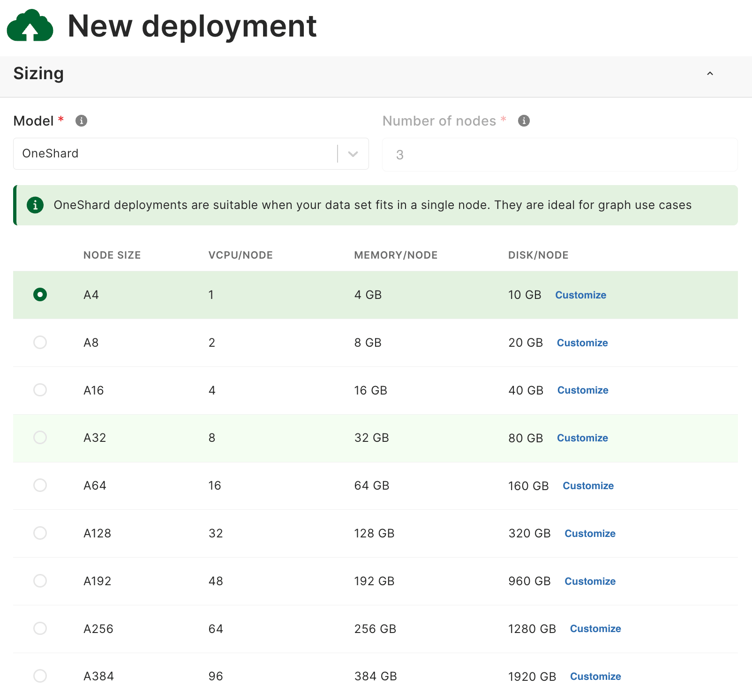Customize the disk for the A384 row
Image resolution: width=752 pixels, height=700 pixels.
[595, 677]
